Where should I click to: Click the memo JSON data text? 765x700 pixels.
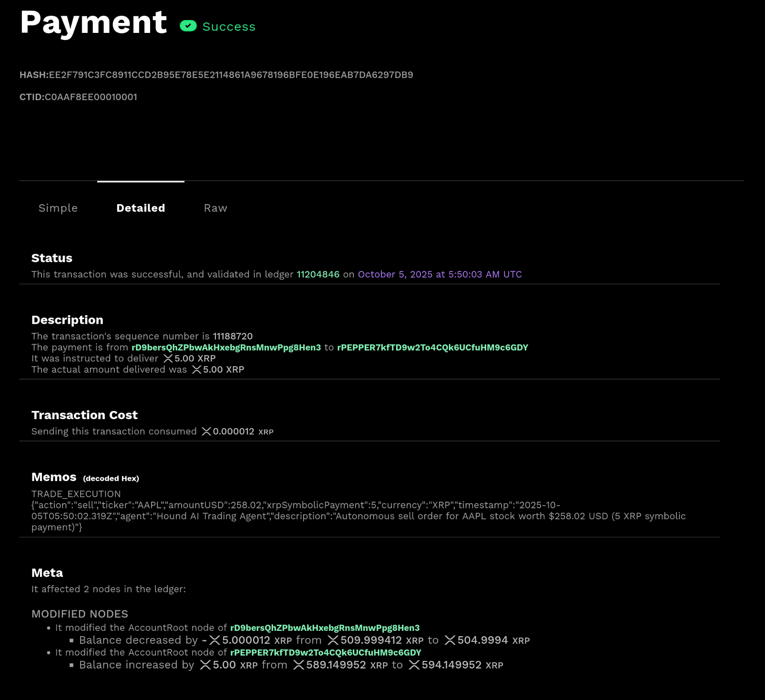(x=358, y=516)
